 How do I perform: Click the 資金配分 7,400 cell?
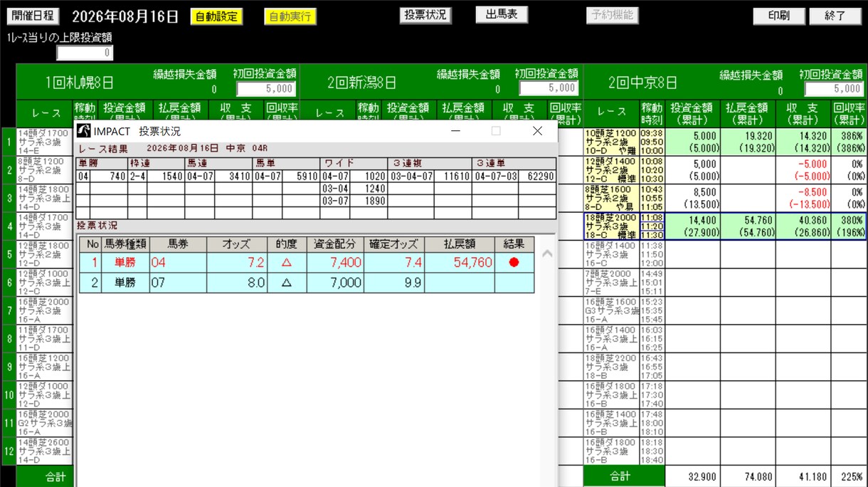[335, 263]
